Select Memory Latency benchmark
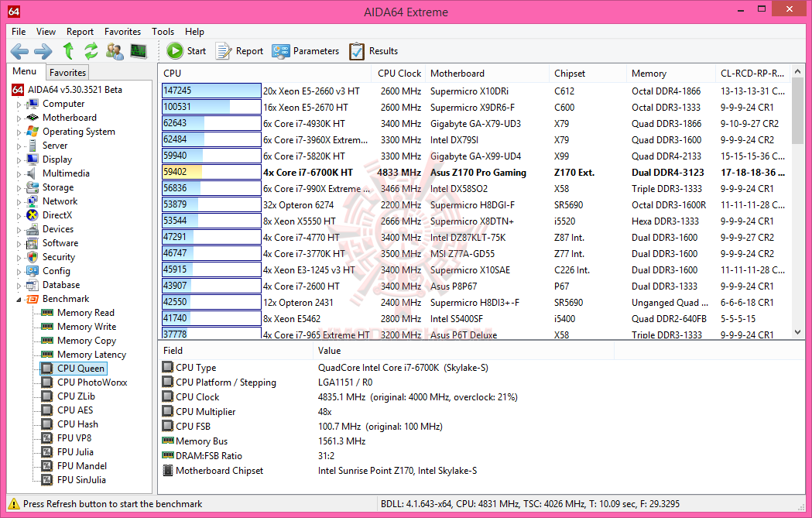Viewport: 812px width, 518px height. pyautogui.click(x=91, y=355)
